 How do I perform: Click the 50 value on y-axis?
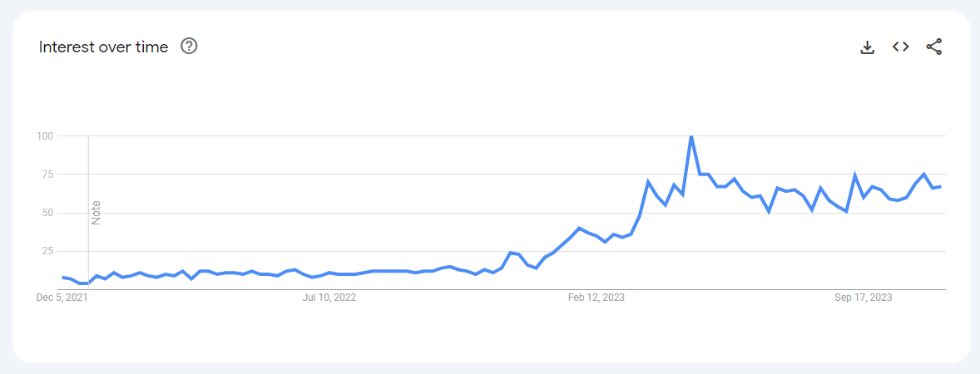[48, 213]
